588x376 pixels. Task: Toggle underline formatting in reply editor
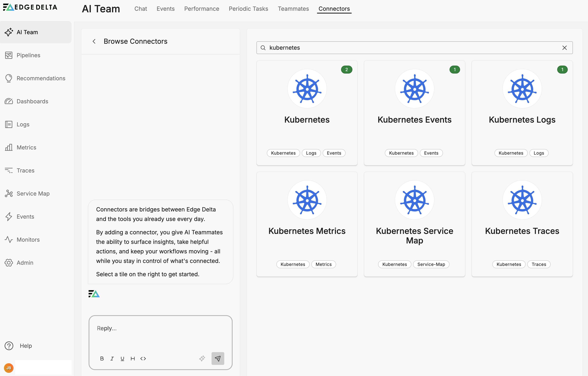[122, 358]
